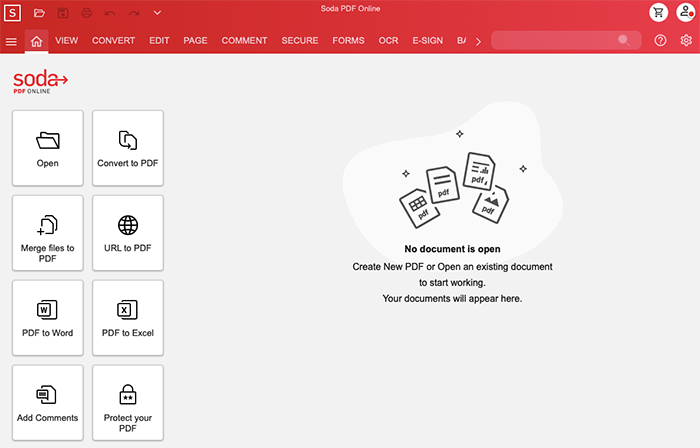Select the OCR tab
Viewport: 700px width, 448px height.
point(388,41)
